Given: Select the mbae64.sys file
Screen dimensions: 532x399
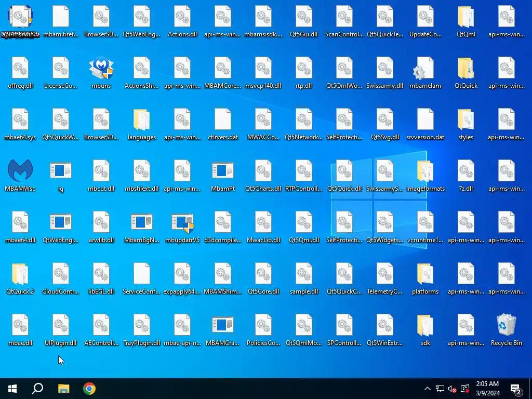Looking at the screenshot, I should coord(20,119).
